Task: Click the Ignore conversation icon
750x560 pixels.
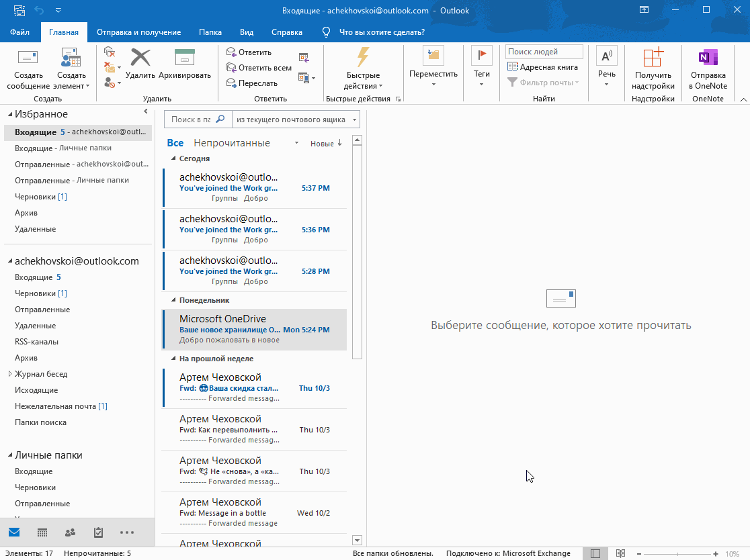Action: [x=110, y=52]
